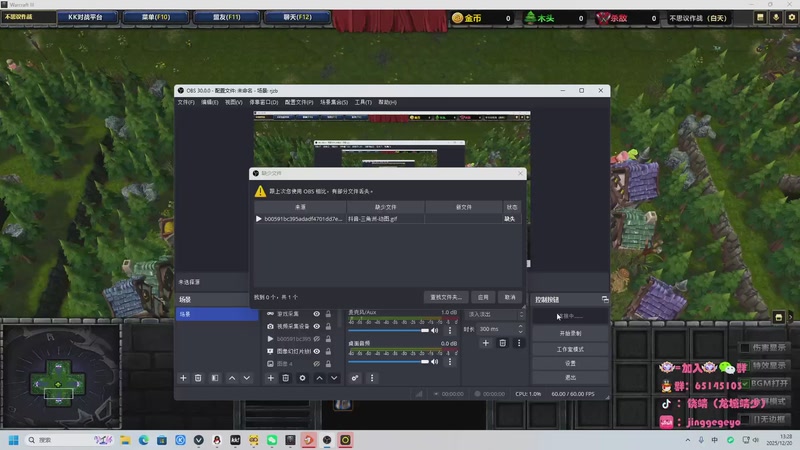Open Windows Start menu
The height and width of the screenshot is (450, 800).
(x=14, y=440)
